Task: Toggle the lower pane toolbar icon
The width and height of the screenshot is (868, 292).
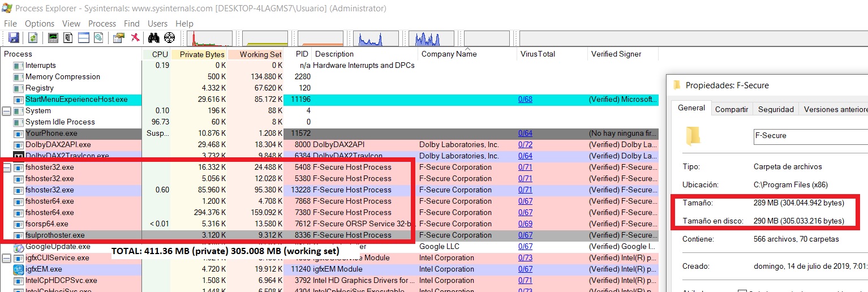Action: [x=84, y=38]
